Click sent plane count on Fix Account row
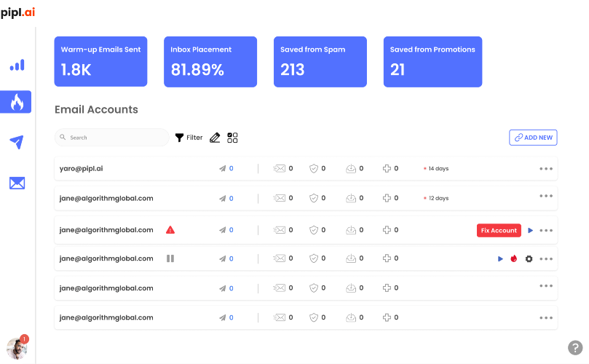 point(226,230)
